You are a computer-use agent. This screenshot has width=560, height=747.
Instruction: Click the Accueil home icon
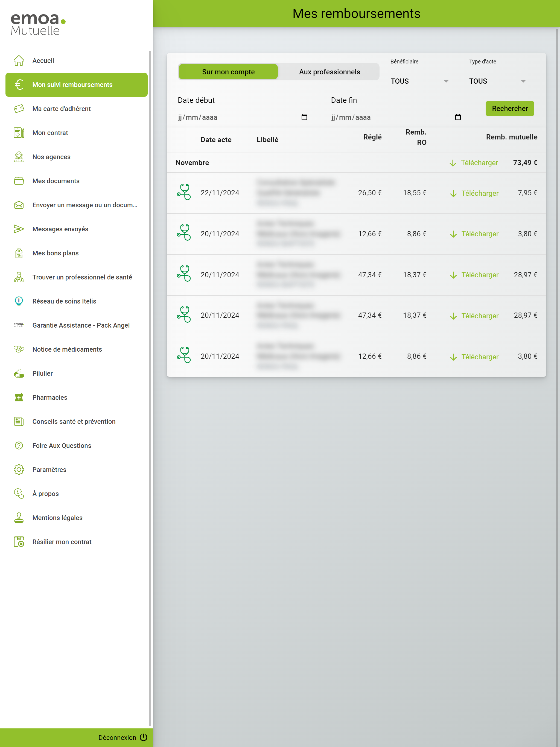[x=19, y=60]
